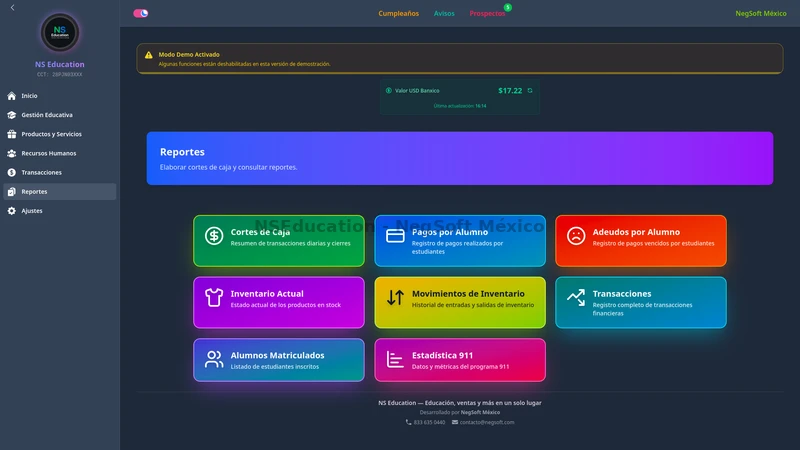800x450 pixels.
Task: Click the phone icon in the footer
Action: [408, 422]
